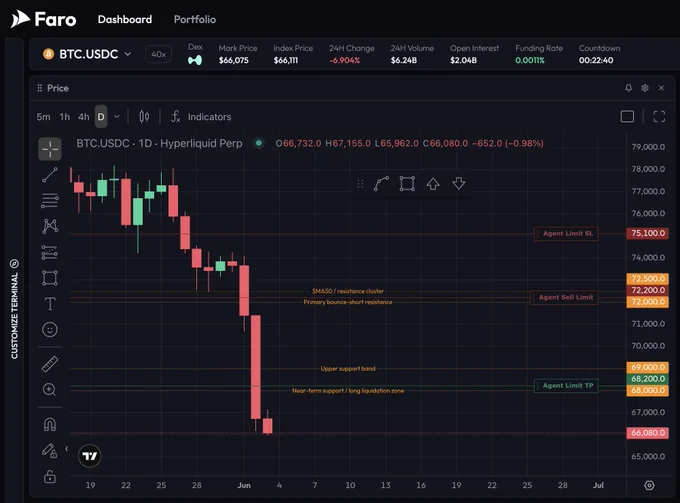Open candlestick chart type selector
The image size is (680, 503).
coord(144,117)
